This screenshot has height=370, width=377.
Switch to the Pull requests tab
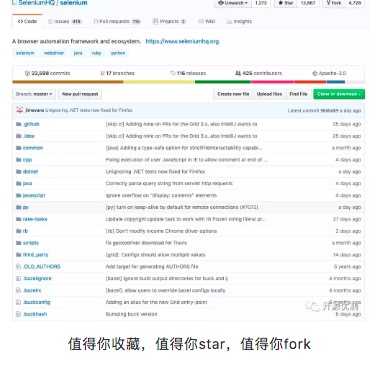pos(117,21)
